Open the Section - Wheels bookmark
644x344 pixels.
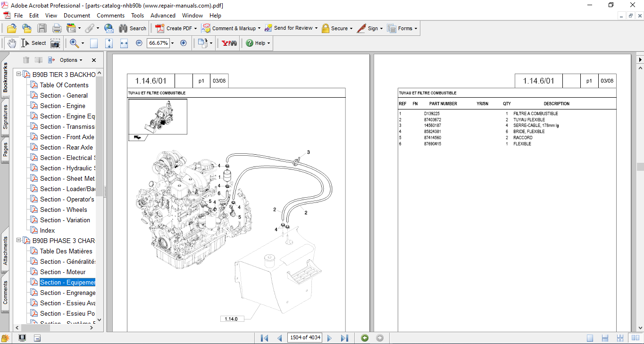click(x=64, y=210)
